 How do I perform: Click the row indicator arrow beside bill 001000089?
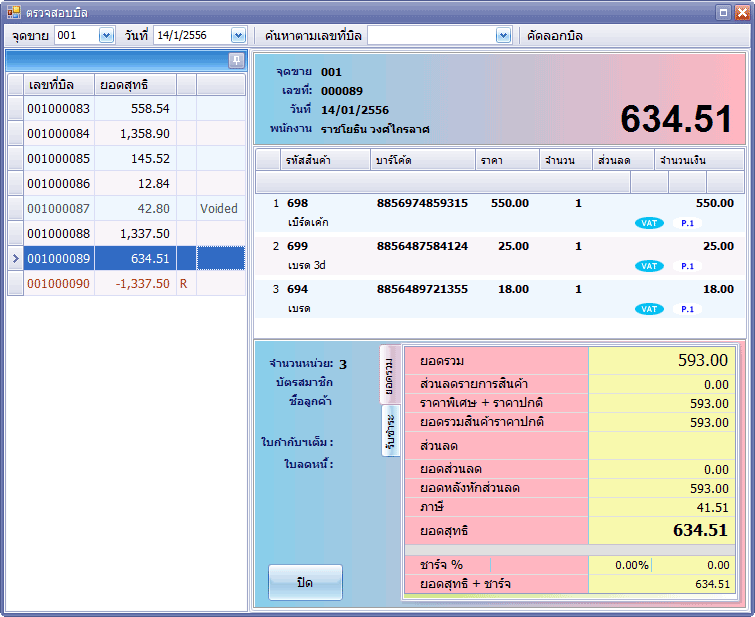tap(15, 259)
